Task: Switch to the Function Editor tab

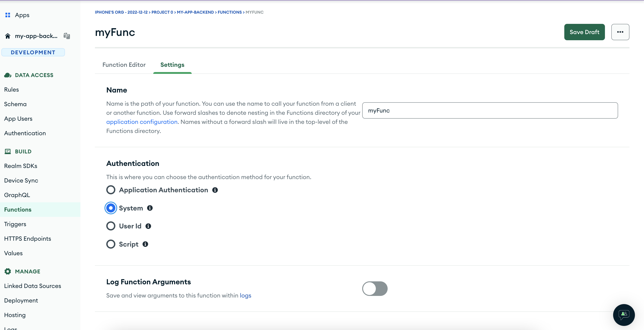Action: pyautogui.click(x=124, y=65)
